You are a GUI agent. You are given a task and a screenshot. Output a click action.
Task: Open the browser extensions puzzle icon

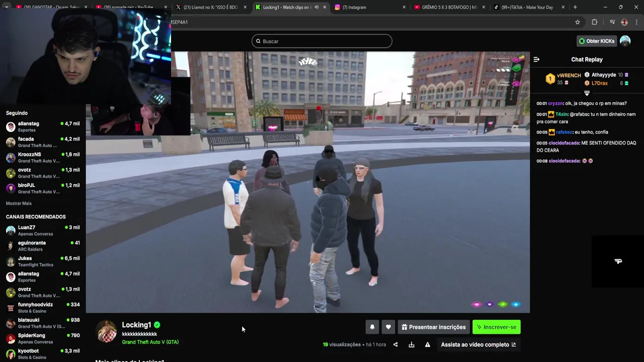pyautogui.click(x=594, y=22)
